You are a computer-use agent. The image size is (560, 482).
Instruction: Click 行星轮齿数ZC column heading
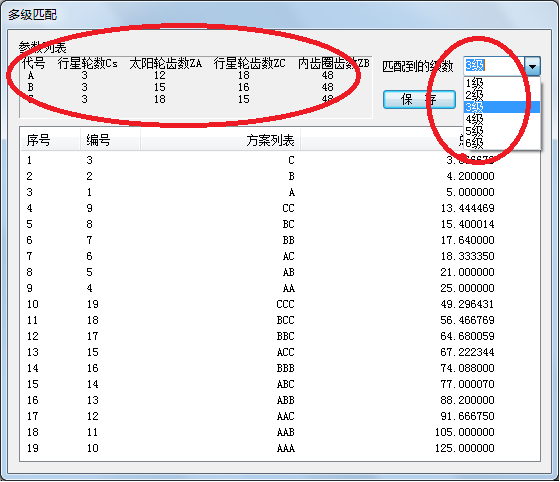point(250,64)
